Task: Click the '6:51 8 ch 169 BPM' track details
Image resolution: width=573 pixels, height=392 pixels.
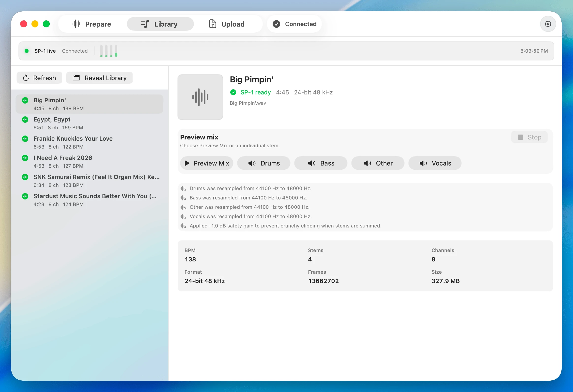Action: (58, 128)
